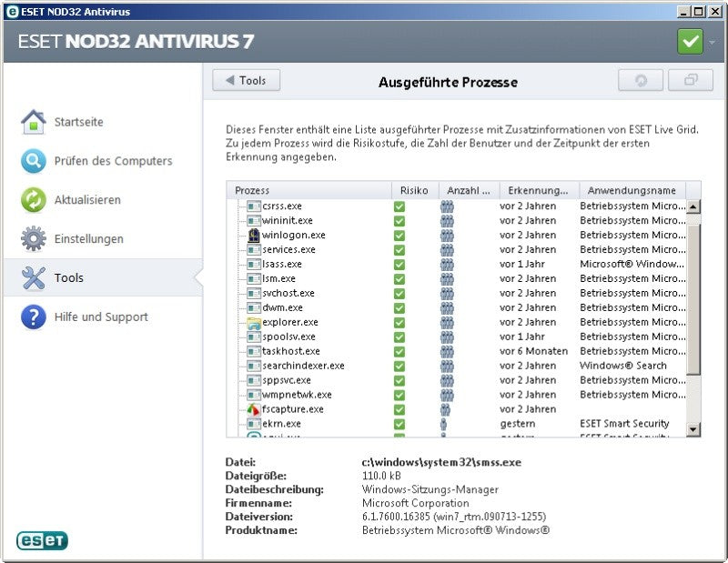Click the open-in-new-window button in the header
Screen dimensions: 728x563
(691, 81)
